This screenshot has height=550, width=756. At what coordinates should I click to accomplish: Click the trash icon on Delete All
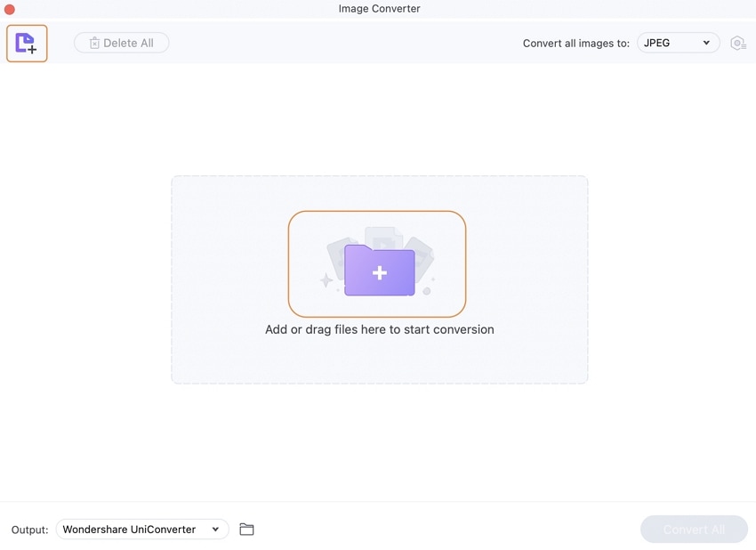(x=94, y=43)
